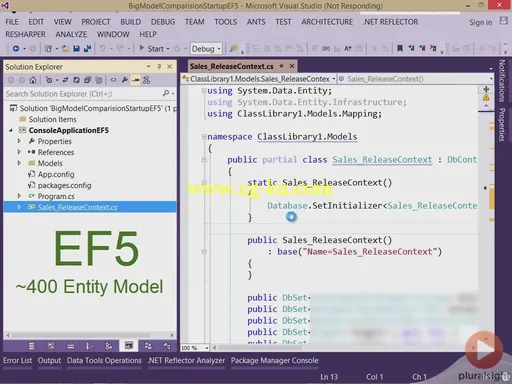
Task: Click the feedback icon beside Sign in
Action: pos(503,21)
